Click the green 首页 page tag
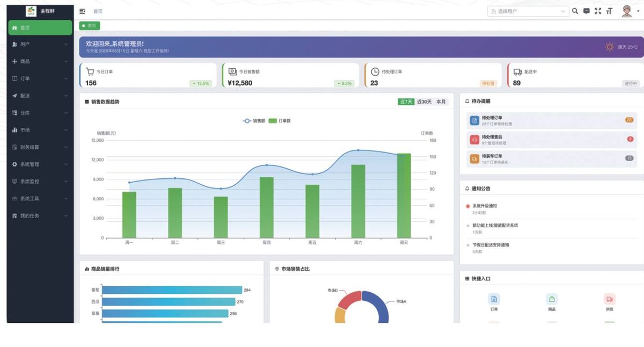The height and width of the screenshot is (347, 644). [x=90, y=26]
